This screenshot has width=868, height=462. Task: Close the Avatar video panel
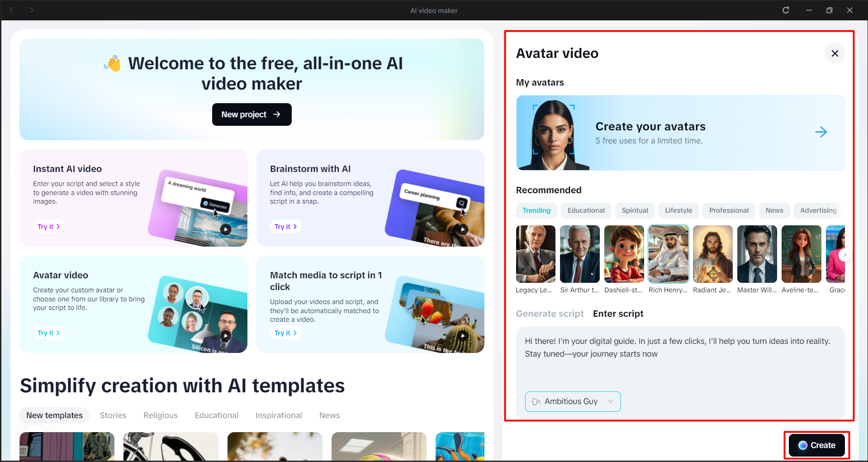835,53
